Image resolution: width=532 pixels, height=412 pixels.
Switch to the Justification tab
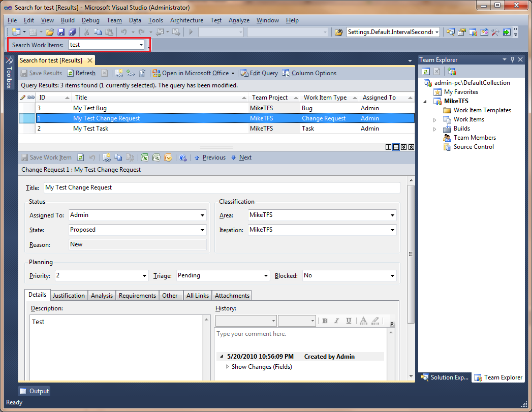click(x=69, y=295)
